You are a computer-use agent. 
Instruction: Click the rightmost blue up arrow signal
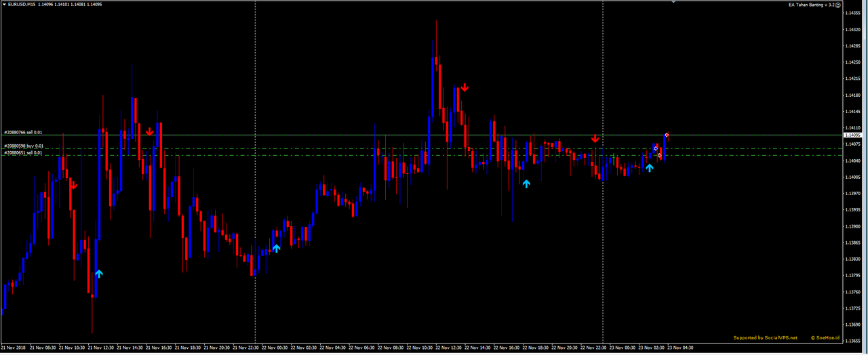point(650,167)
